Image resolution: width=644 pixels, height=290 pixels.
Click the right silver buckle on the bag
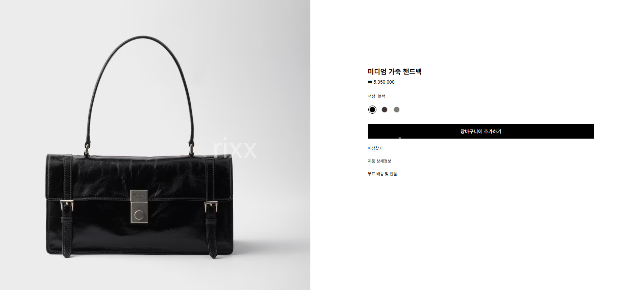coord(211,206)
